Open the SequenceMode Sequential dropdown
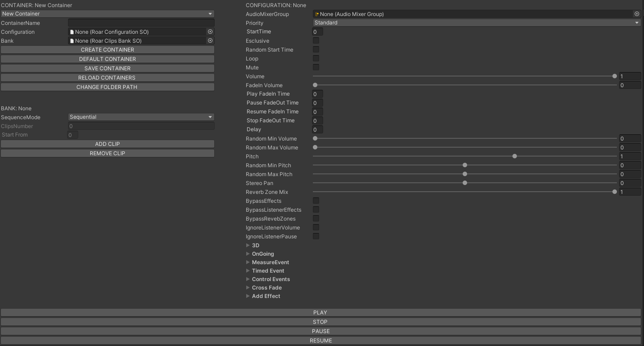 click(x=141, y=117)
